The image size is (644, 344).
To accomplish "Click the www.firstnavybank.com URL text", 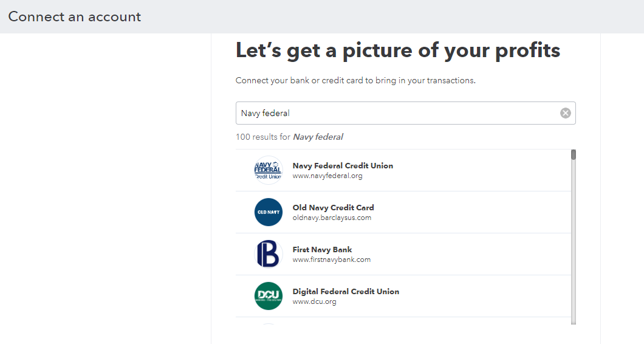I will (332, 260).
